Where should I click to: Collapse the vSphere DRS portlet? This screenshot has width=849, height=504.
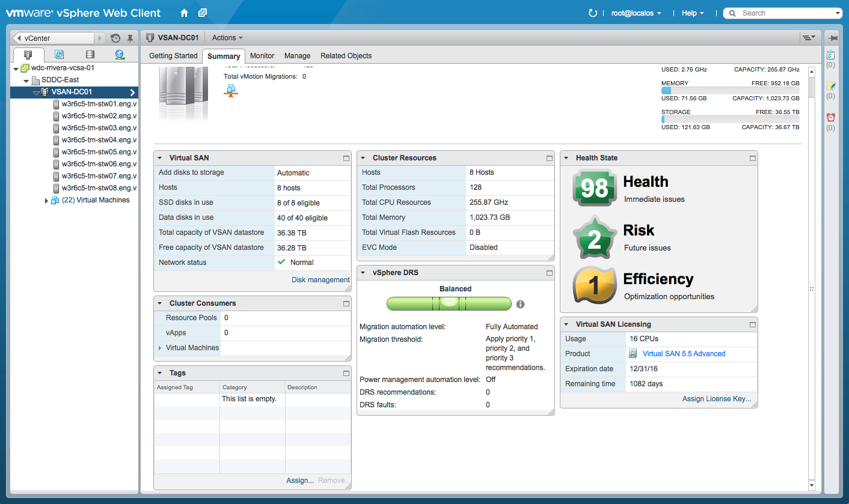coord(363,273)
